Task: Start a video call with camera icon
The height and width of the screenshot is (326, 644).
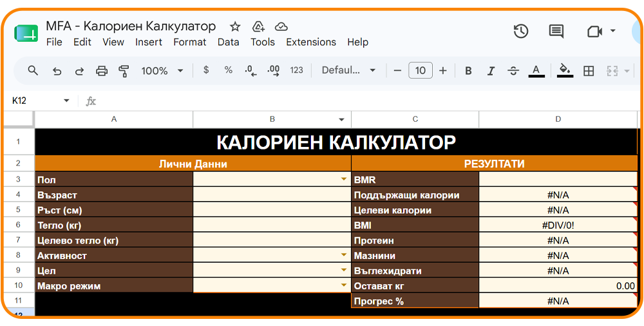Action: [594, 31]
